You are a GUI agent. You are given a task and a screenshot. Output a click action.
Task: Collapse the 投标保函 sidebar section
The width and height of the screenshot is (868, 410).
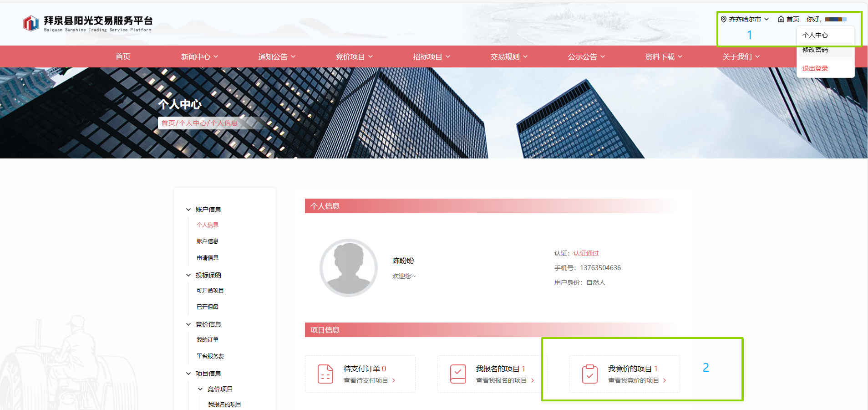[x=188, y=275]
